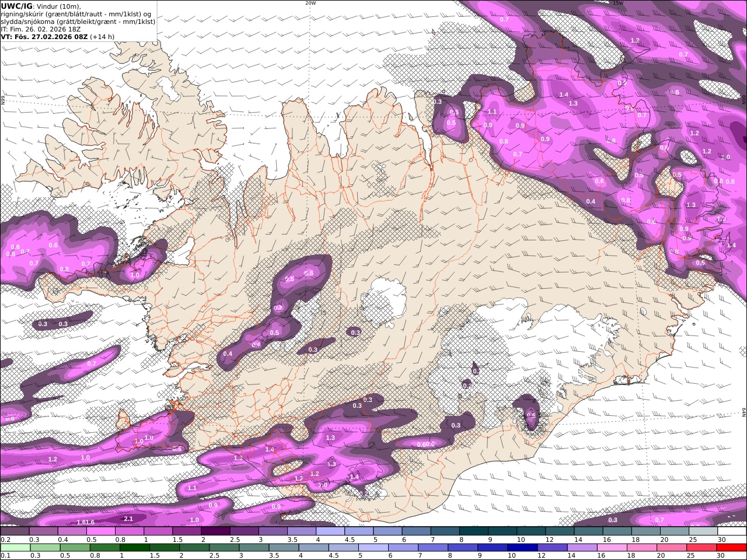Pick the red 30 swatch in rain legend
This screenshot has height=560, width=747.
point(732,548)
